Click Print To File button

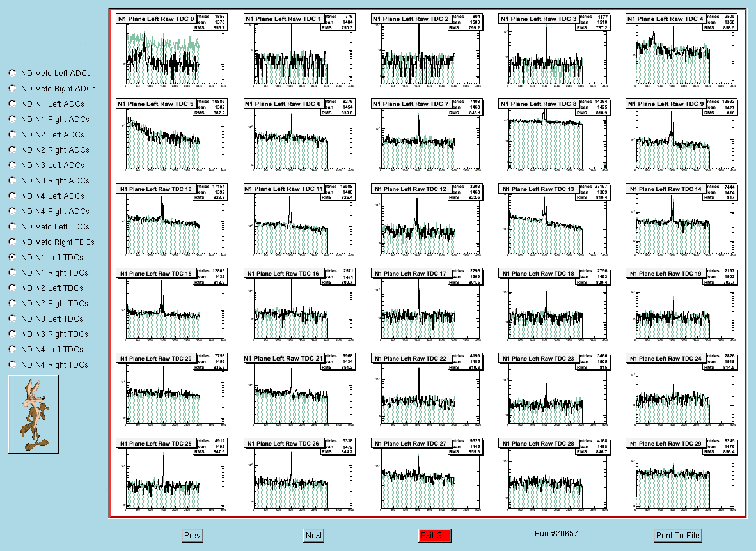pos(677,535)
